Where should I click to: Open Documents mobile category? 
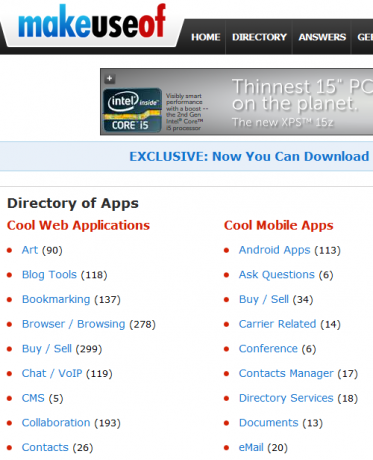(268, 423)
